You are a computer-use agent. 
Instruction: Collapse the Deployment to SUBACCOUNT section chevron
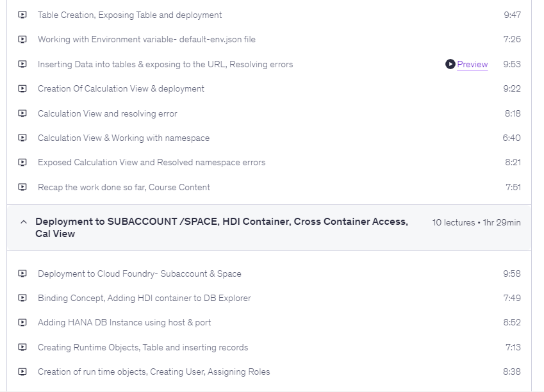(24, 222)
